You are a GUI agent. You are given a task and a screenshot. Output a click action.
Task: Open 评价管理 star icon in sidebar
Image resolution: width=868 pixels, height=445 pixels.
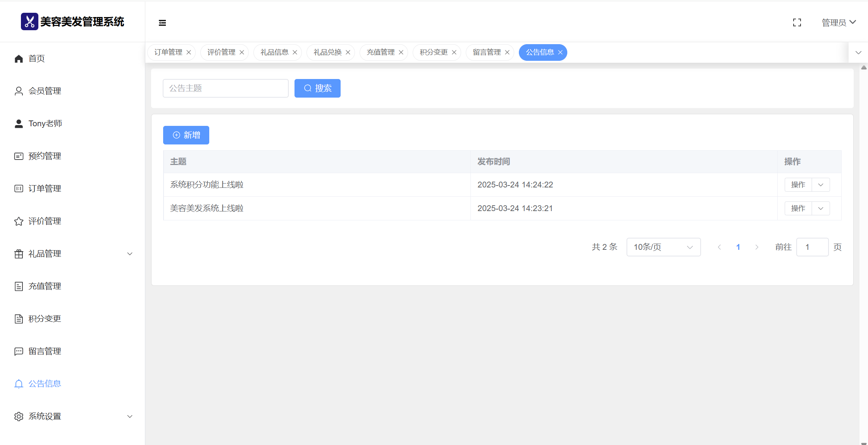click(x=19, y=221)
